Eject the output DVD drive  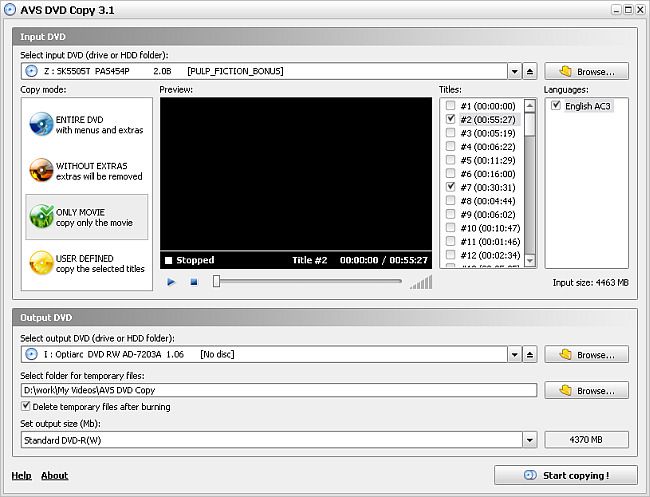(x=529, y=354)
